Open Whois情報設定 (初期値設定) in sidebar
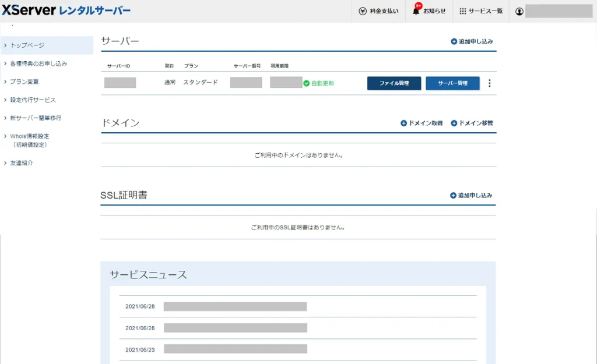 (x=30, y=140)
